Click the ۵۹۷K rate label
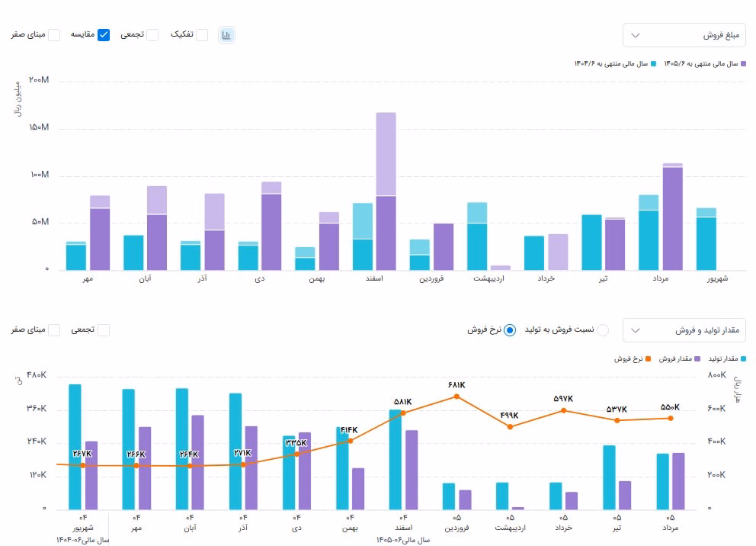756x546 pixels. (x=563, y=399)
